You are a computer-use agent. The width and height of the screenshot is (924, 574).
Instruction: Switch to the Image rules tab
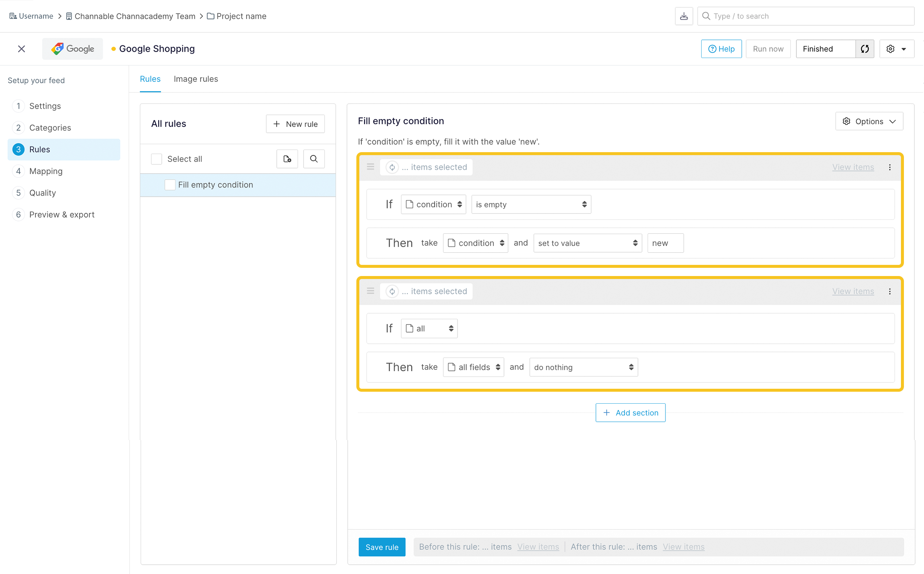pyautogui.click(x=196, y=79)
